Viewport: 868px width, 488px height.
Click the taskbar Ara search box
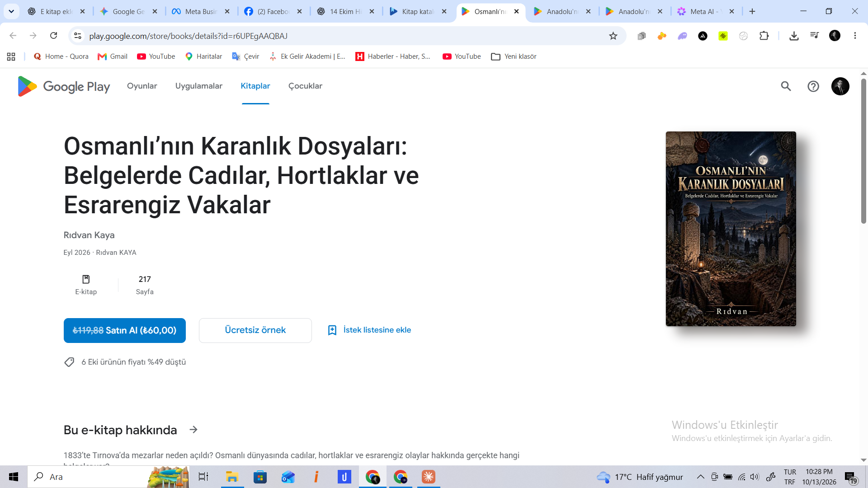108,477
